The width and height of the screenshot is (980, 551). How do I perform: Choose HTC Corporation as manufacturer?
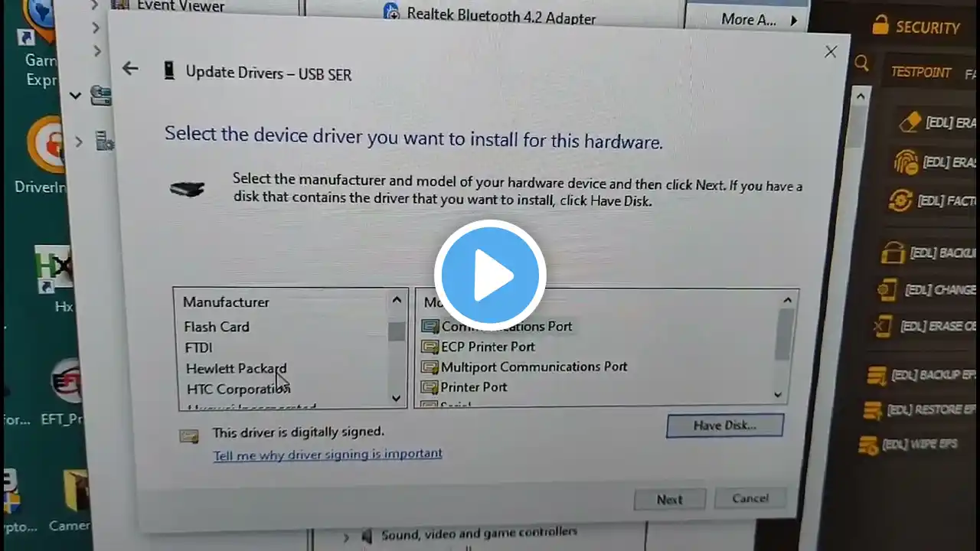(238, 389)
